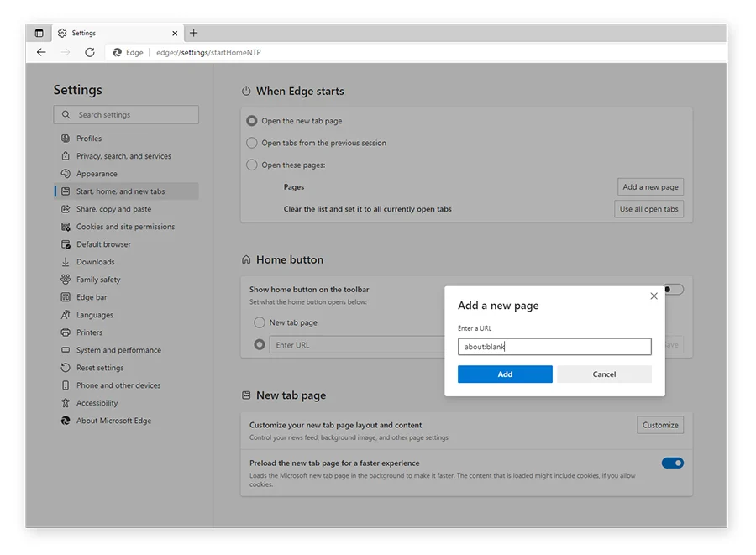Toggle Preload the new tab page switch

[x=673, y=463]
